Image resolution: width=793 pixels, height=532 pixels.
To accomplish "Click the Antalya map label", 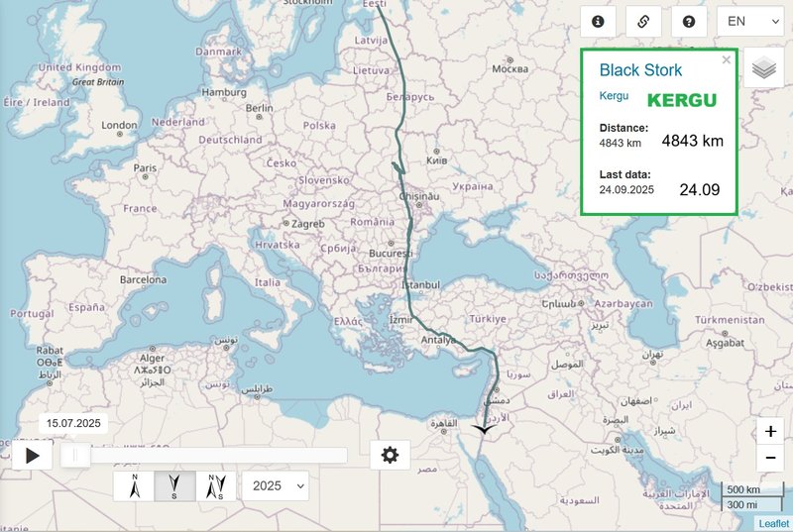I will (438, 340).
